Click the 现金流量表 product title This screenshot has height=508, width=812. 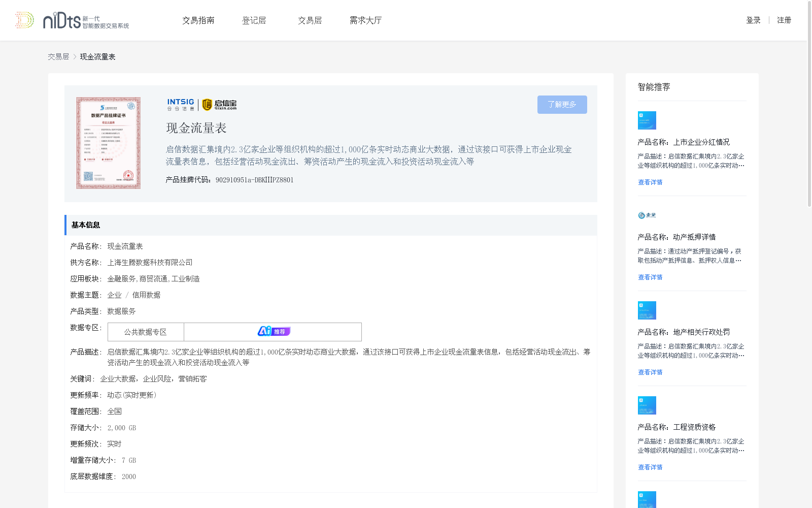coord(196,128)
